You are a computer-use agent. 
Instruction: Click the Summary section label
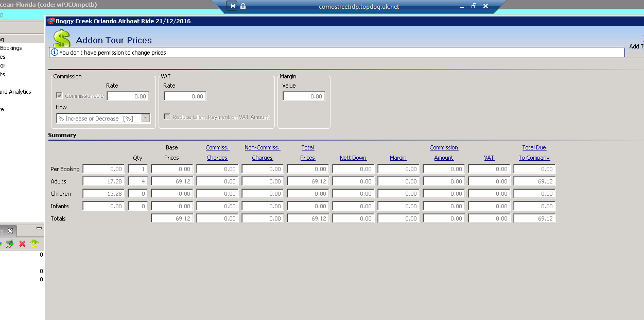tap(62, 135)
